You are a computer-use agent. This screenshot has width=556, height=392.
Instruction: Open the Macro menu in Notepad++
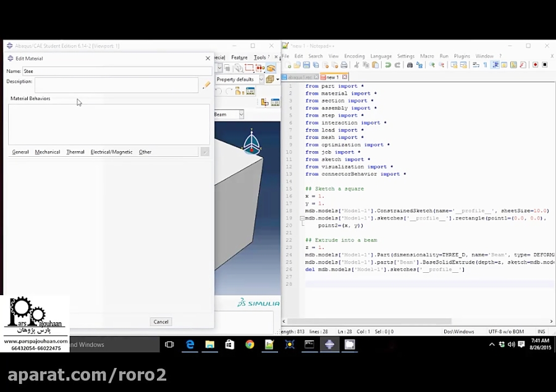[x=428, y=56]
